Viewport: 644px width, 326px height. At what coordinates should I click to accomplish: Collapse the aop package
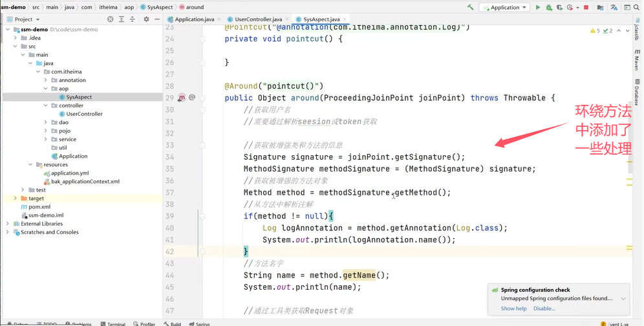coord(46,89)
